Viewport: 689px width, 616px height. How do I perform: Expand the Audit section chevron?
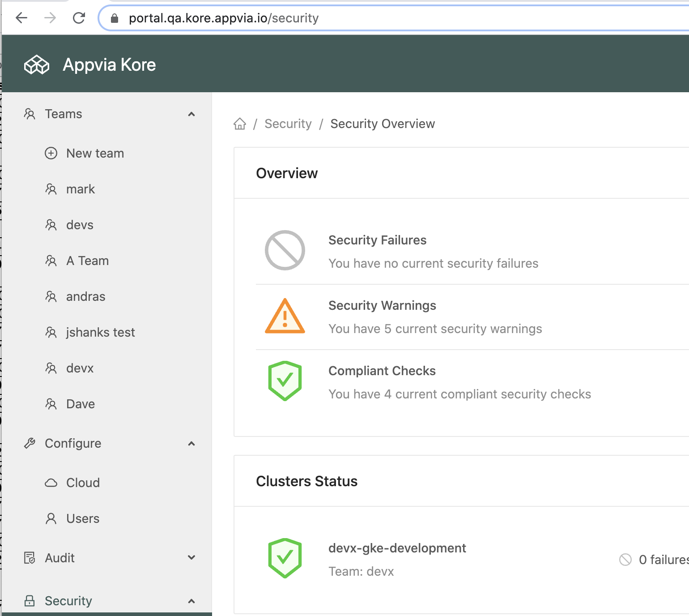click(x=191, y=558)
